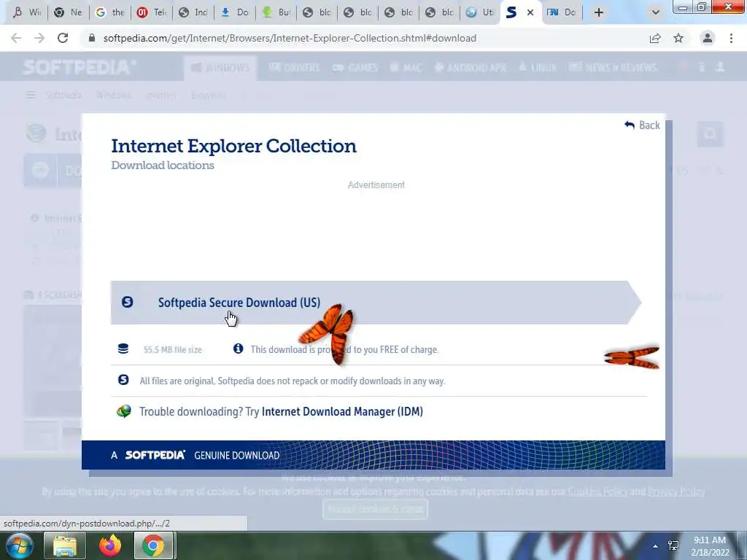
Task: Open the Privacy Policy link
Action: point(676,491)
